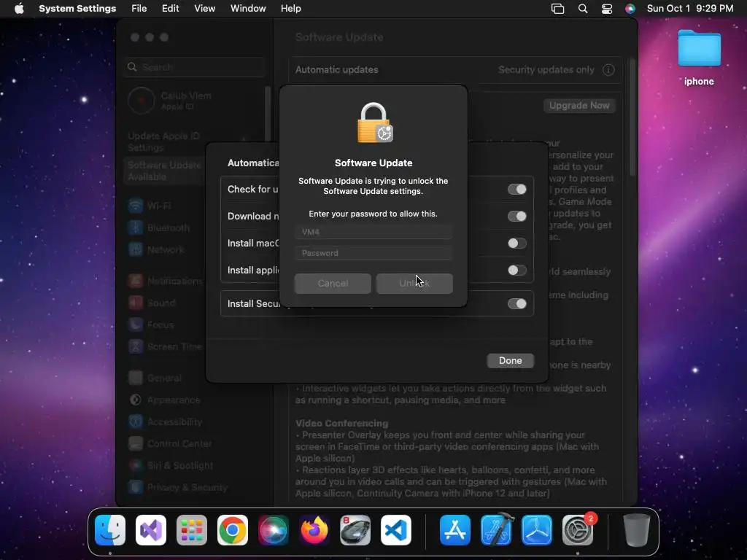Open Siri from the Dock
747x560 pixels.
[274, 530]
